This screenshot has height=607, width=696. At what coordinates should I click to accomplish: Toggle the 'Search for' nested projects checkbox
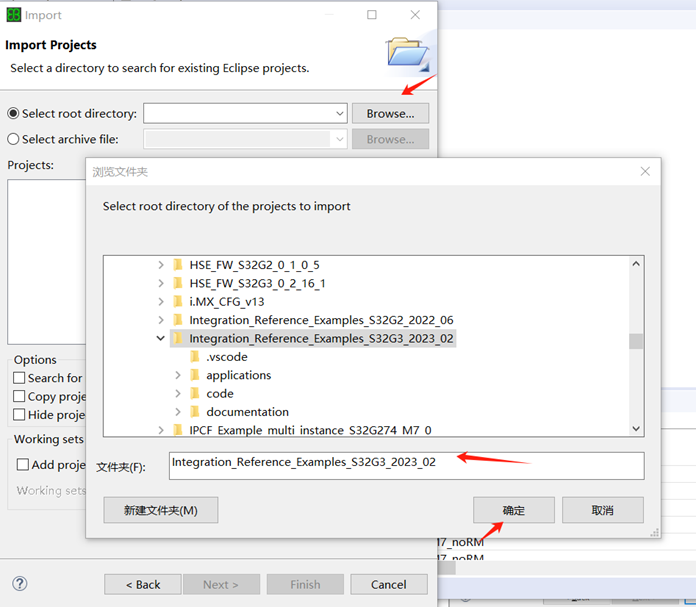19,378
